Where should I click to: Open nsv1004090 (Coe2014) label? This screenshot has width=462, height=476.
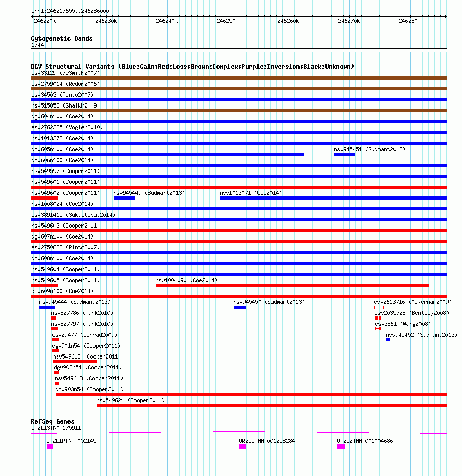tap(186, 281)
